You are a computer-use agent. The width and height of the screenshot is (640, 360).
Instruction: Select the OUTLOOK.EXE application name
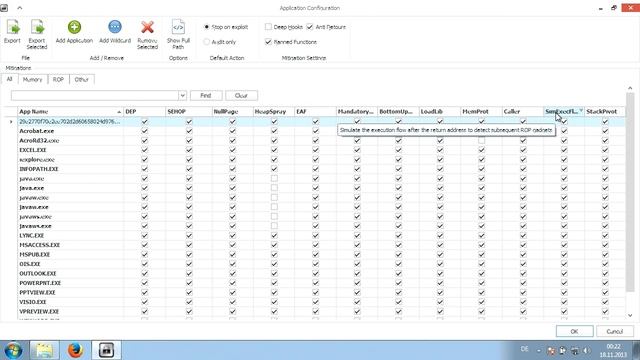click(x=38, y=273)
